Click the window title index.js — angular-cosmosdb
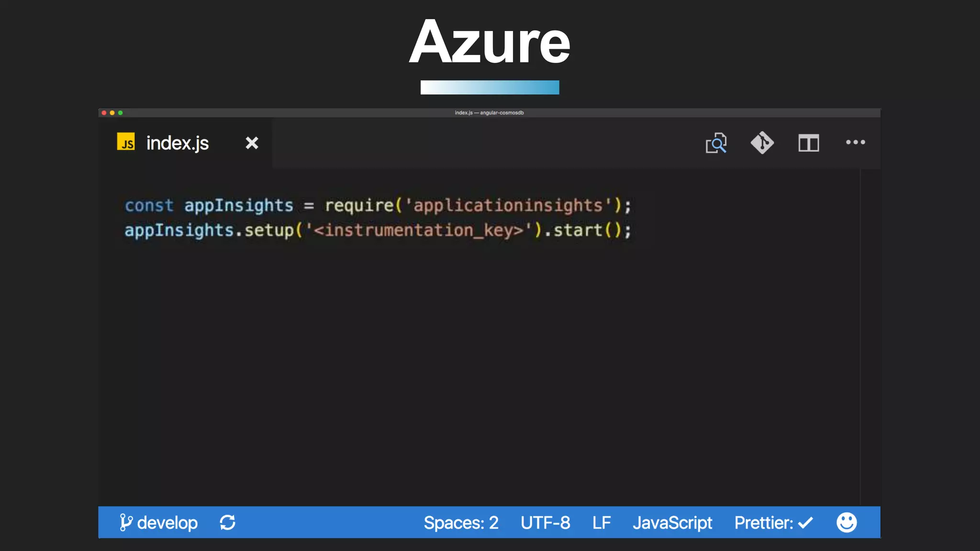This screenshot has width=980, height=551. tap(489, 113)
